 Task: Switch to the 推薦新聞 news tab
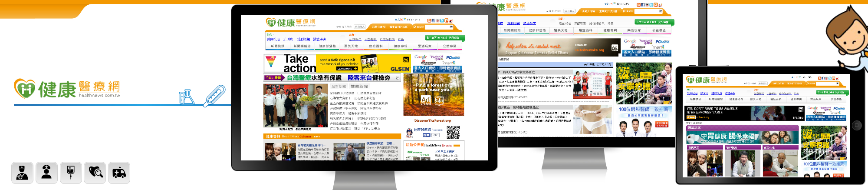[x=358, y=87]
